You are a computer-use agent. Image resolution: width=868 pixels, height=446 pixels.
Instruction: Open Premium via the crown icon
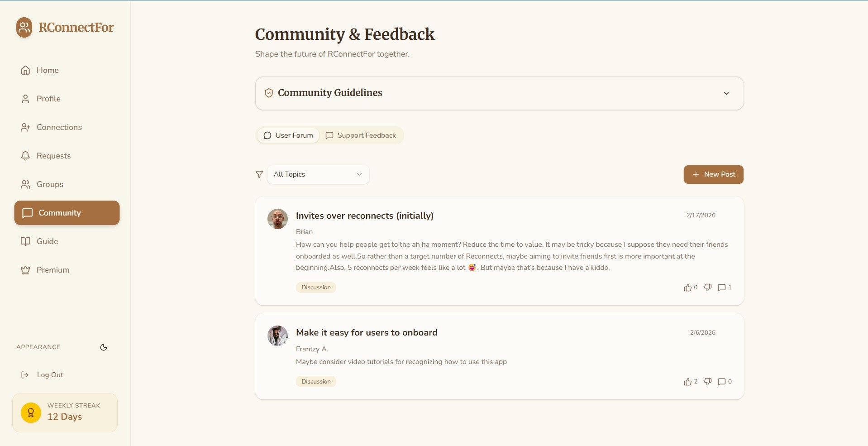point(25,270)
